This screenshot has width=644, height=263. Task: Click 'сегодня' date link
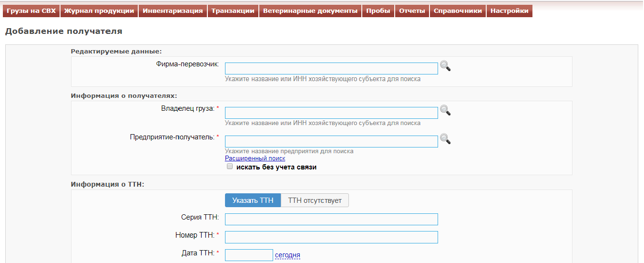point(287,255)
